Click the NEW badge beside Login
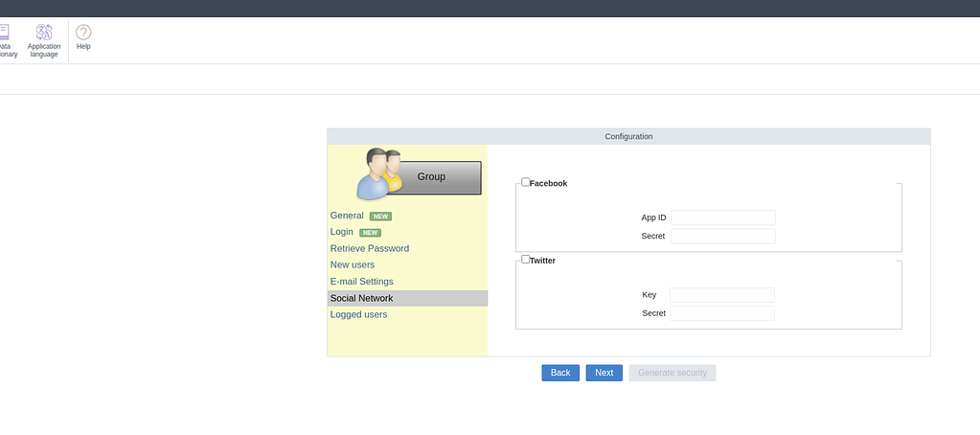This screenshot has height=435, width=980. [371, 233]
